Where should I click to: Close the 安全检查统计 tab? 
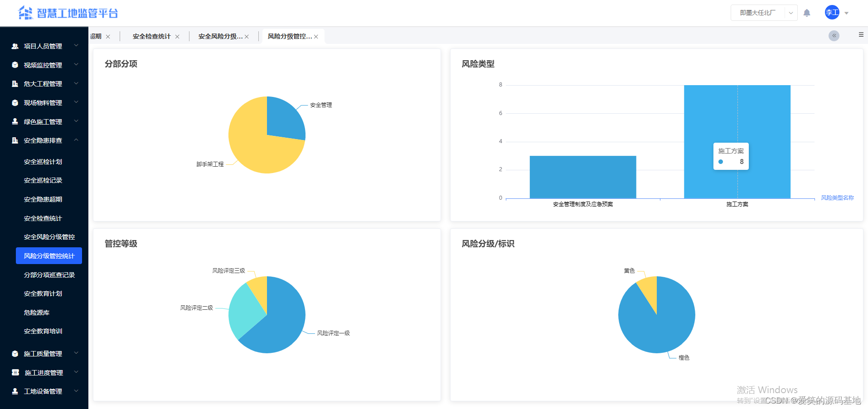(177, 37)
